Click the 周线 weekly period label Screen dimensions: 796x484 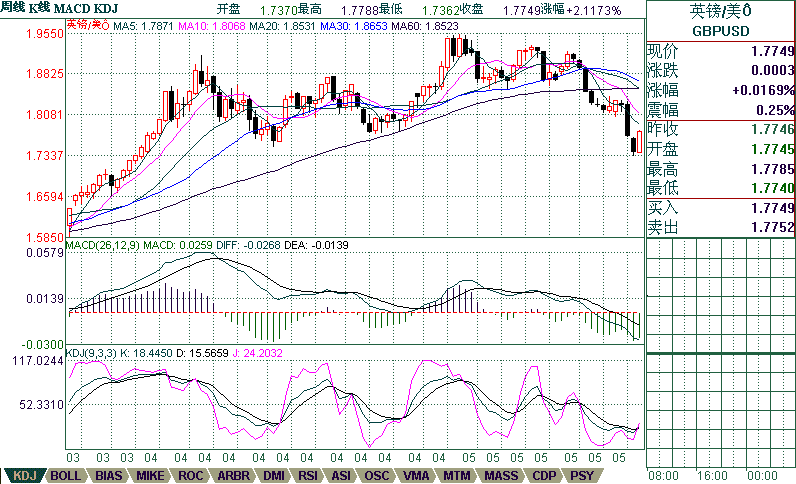(x=12, y=8)
